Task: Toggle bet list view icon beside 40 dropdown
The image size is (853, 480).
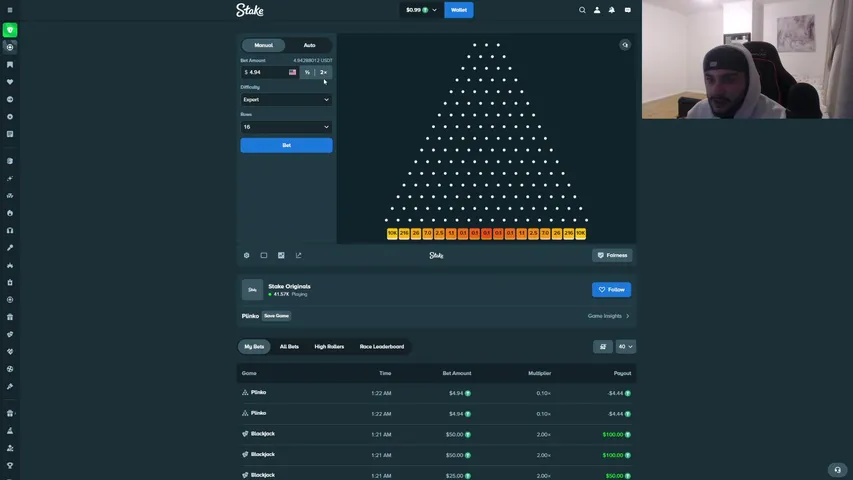Action: [x=603, y=347]
